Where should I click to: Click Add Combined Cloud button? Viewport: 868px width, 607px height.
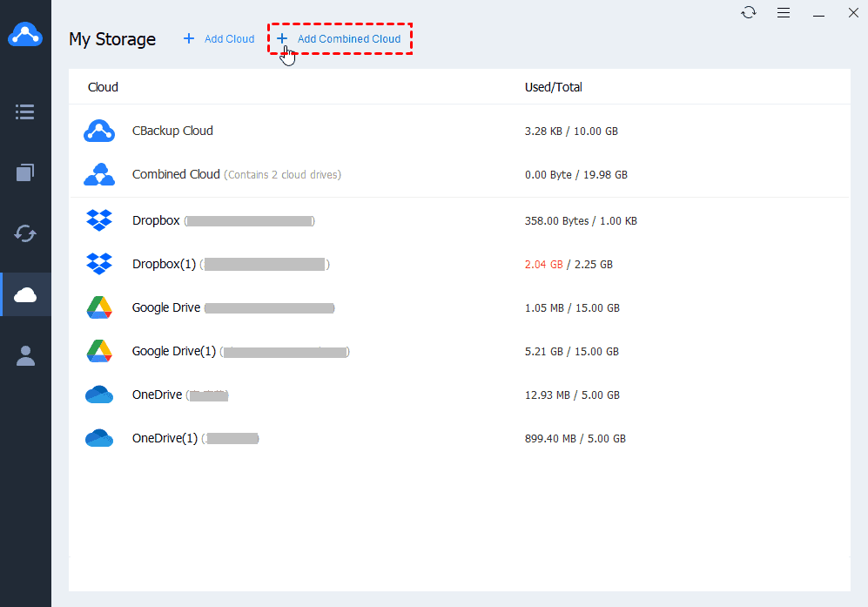pos(340,39)
